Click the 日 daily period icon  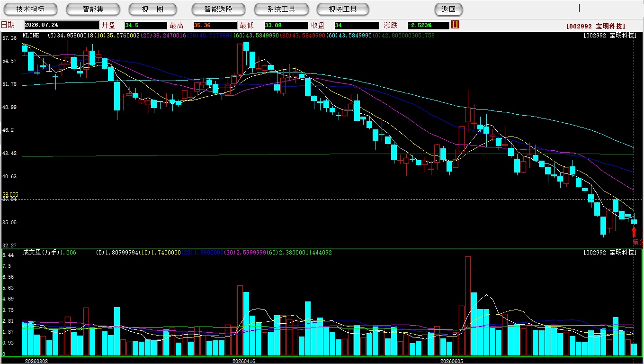(x=456, y=25)
